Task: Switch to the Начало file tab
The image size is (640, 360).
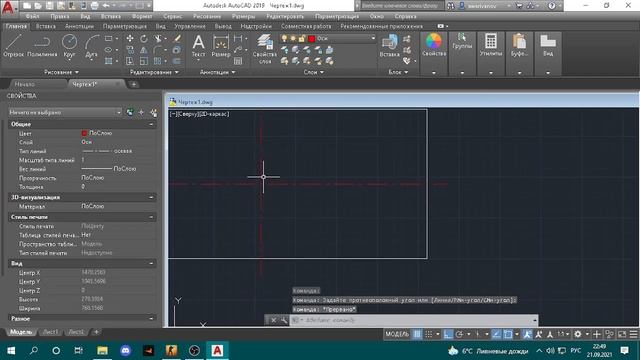Action: pyautogui.click(x=25, y=84)
